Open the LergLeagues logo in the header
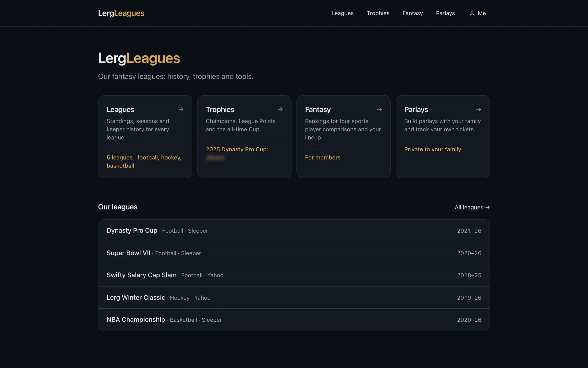This screenshot has height=368, width=588. click(121, 13)
